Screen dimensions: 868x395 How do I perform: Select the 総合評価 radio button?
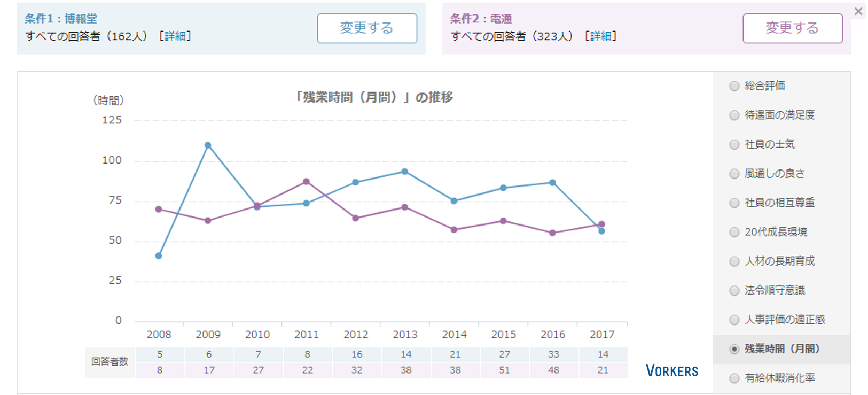734,86
